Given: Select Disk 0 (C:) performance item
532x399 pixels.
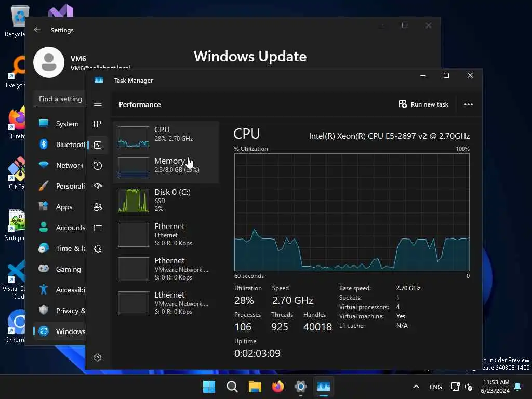Looking at the screenshot, I should [166, 200].
